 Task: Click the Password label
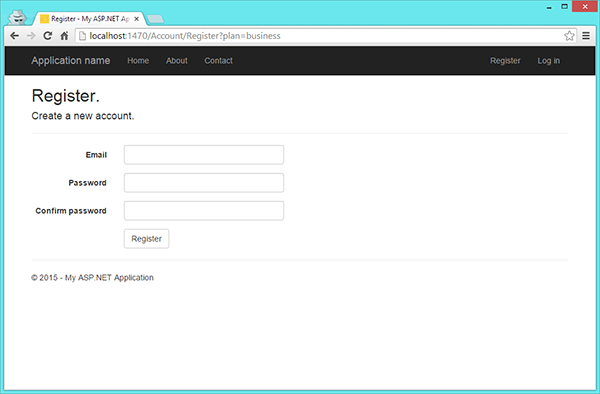click(x=88, y=183)
